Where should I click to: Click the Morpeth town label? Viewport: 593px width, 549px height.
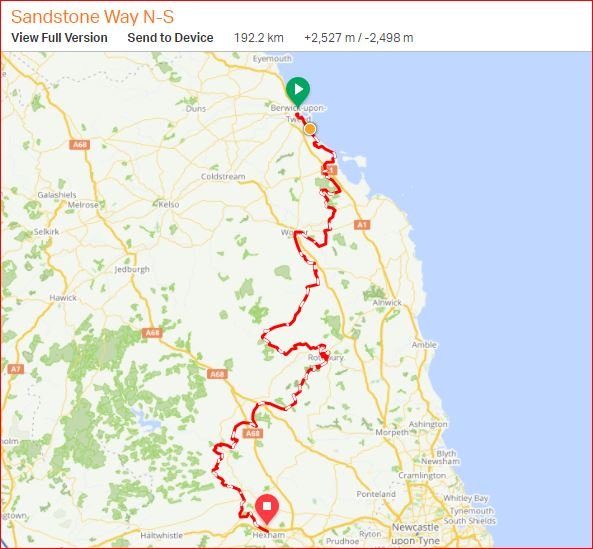click(392, 432)
